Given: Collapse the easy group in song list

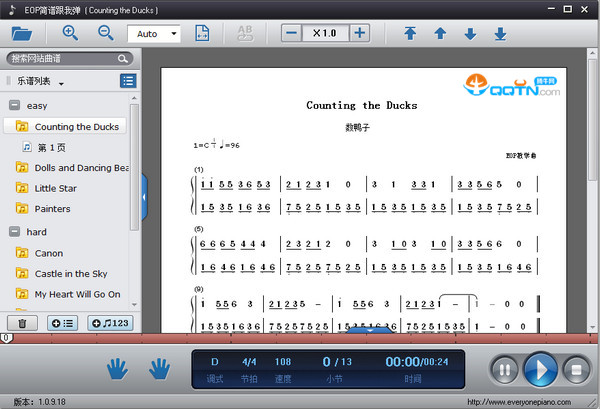Looking at the screenshot, I should click(15, 105).
